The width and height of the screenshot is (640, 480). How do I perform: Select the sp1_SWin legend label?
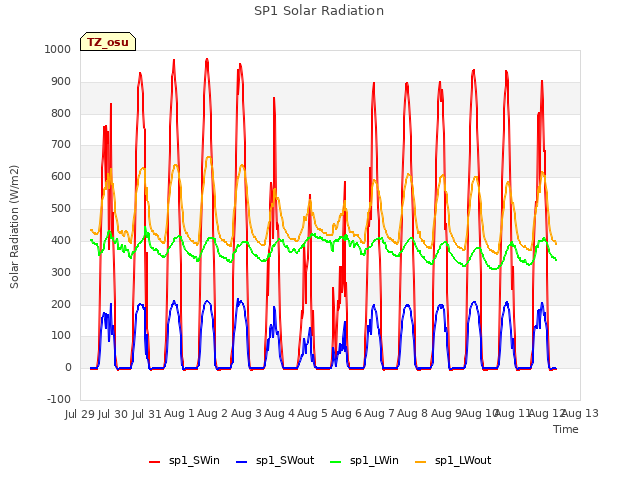[x=194, y=460]
